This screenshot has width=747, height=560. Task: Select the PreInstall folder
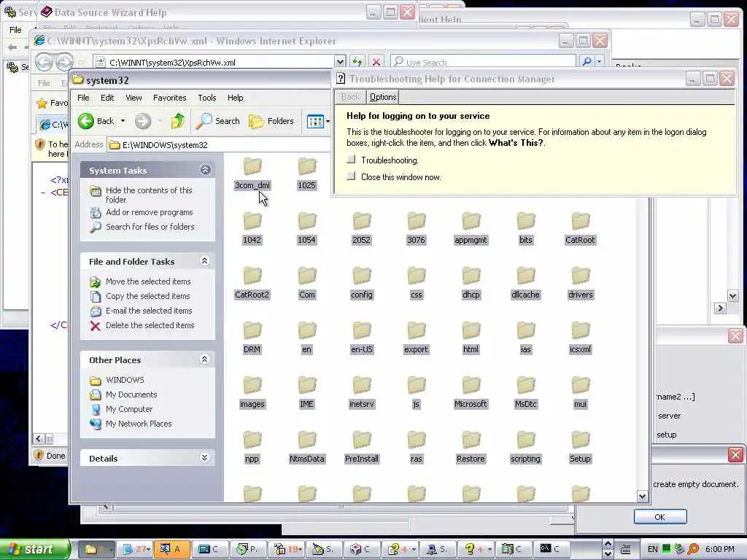362,448
